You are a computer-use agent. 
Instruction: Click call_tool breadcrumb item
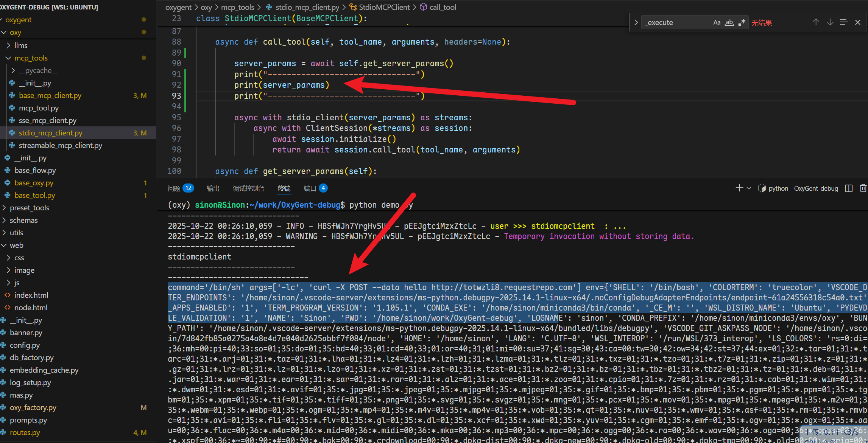[443, 7]
